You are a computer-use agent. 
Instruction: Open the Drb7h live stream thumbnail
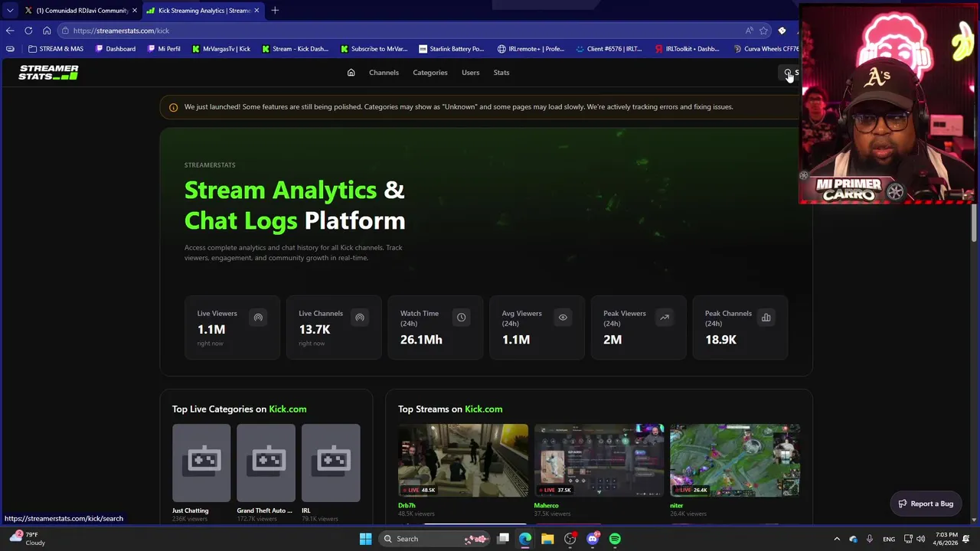(463, 460)
